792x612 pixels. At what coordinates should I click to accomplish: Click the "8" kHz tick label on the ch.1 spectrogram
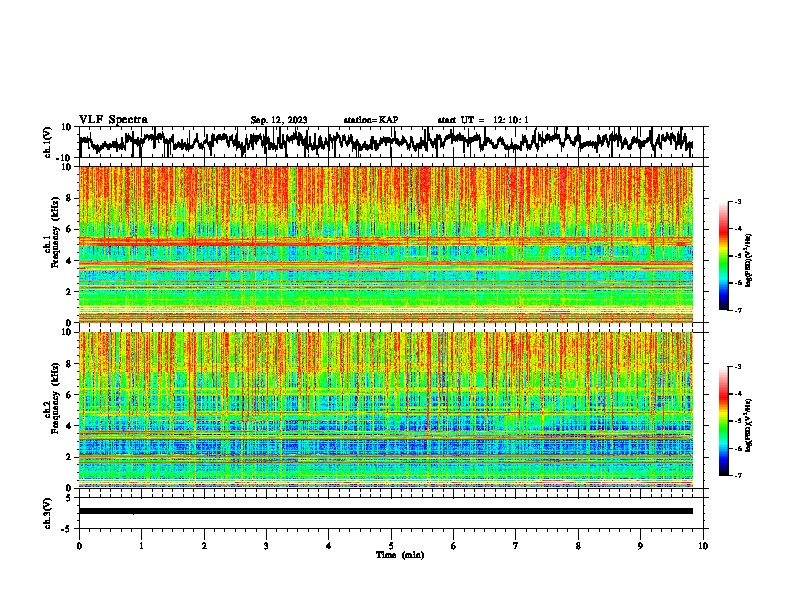69,198
